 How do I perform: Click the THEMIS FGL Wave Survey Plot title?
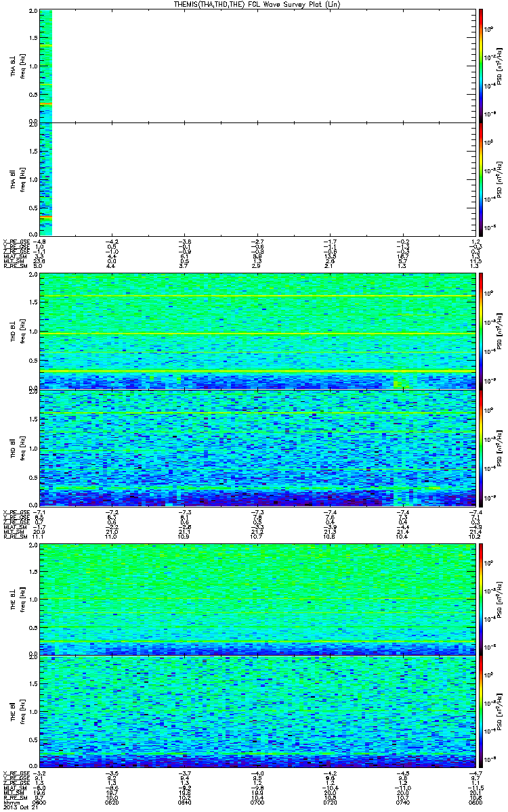[257, 5]
